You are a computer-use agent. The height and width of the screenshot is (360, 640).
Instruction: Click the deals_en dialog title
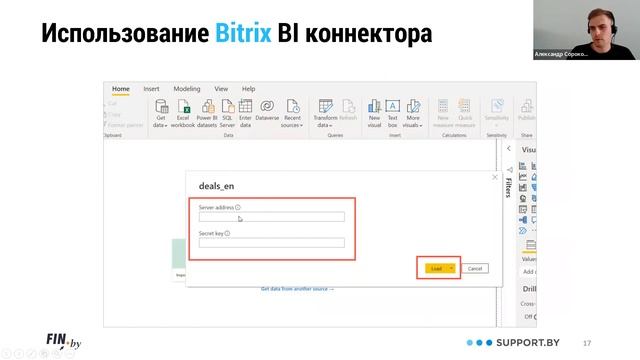pyautogui.click(x=216, y=186)
